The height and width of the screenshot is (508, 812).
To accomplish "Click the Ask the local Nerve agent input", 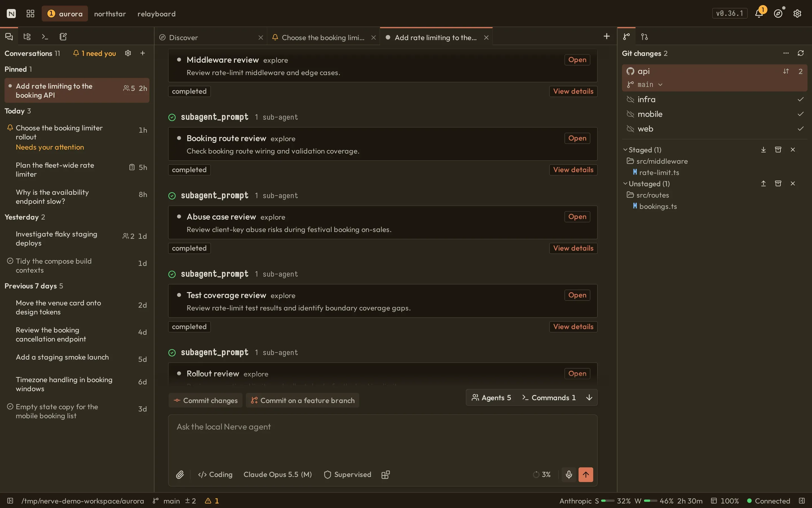I will pyautogui.click(x=383, y=439).
